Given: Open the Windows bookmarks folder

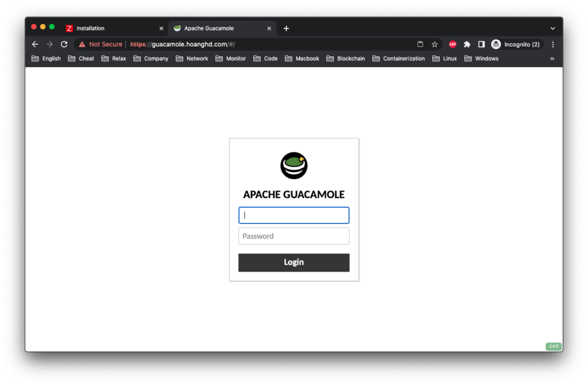Looking at the screenshot, I should [482, 59].
